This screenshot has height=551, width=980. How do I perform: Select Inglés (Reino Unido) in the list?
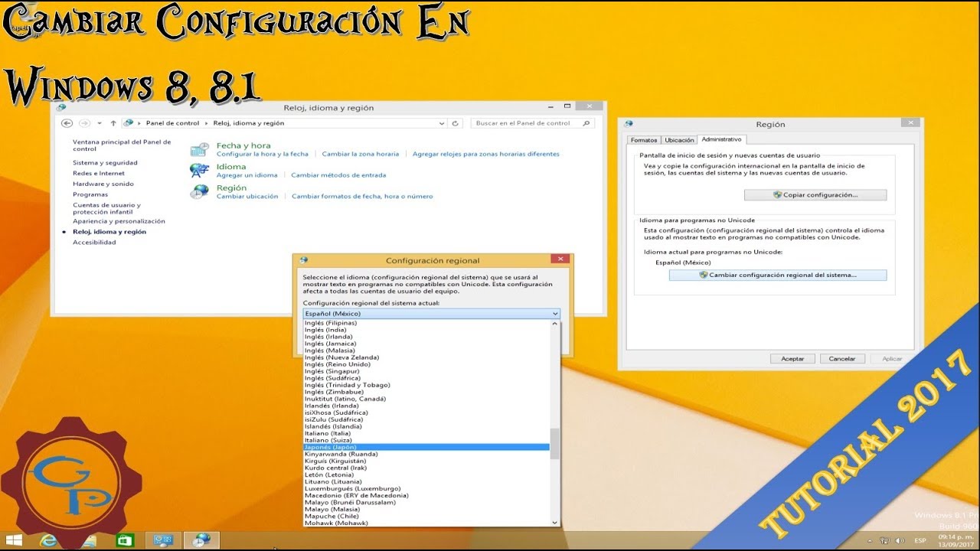(x=426, y=364)
